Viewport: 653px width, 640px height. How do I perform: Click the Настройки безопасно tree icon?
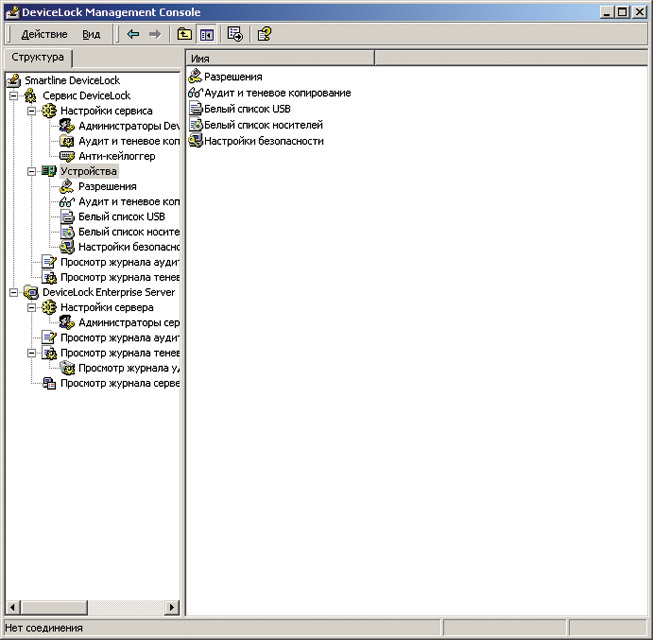[x=67, y=247]
